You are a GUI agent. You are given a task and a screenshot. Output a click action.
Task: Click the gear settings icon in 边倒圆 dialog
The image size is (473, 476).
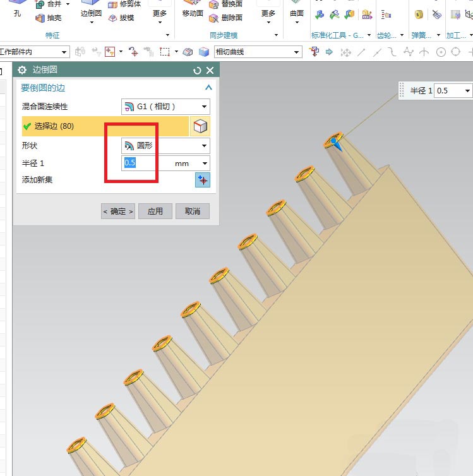22,70
